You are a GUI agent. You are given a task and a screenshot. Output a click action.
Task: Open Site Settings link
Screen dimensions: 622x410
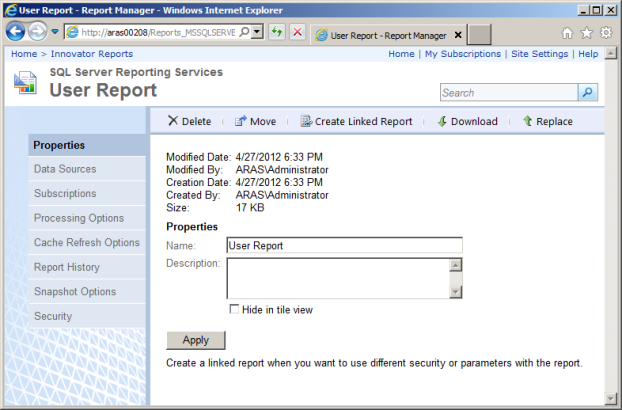point(539,54)
